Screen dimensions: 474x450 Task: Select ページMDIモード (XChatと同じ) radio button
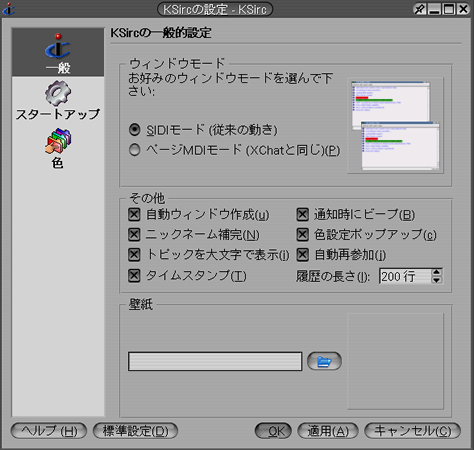point(134,150)
